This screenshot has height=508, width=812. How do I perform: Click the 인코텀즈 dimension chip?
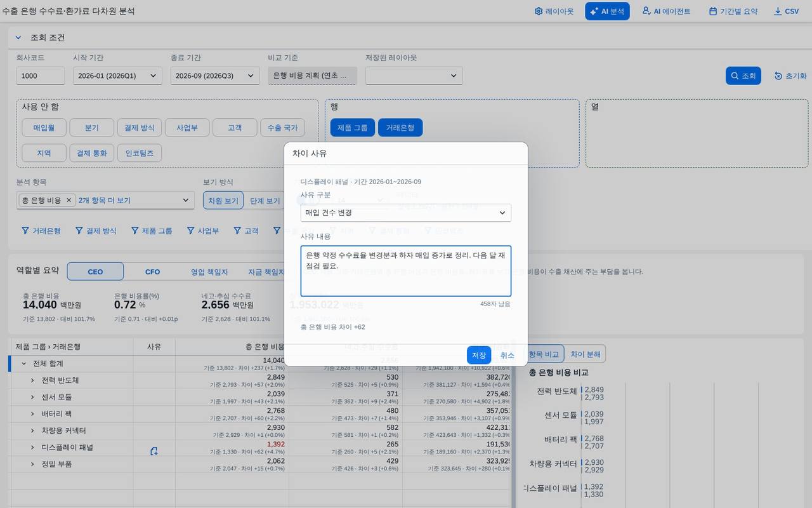(140, 153)
